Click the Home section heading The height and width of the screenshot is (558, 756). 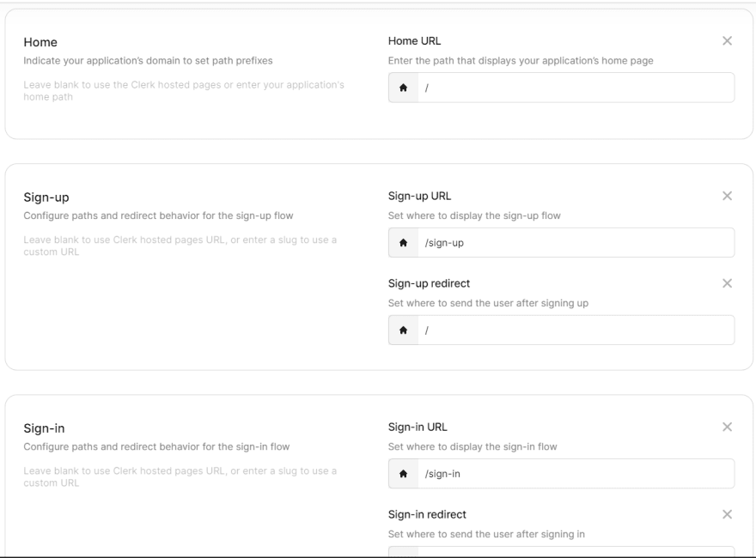tap(40, 42)
